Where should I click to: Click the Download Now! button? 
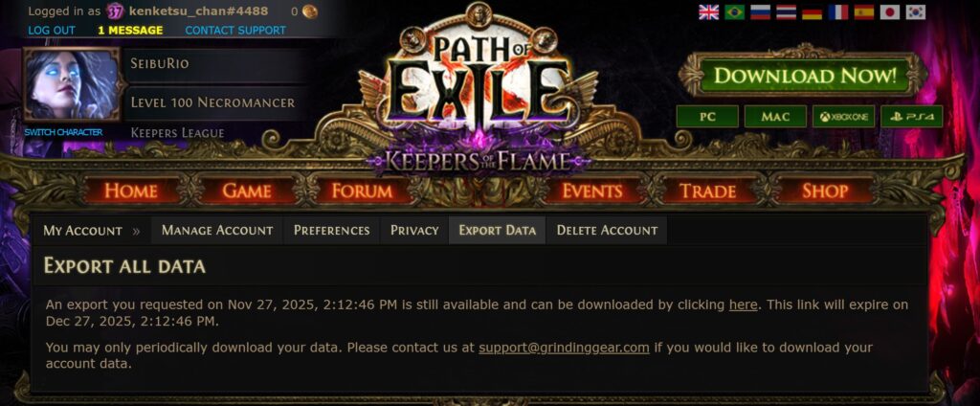804,76
